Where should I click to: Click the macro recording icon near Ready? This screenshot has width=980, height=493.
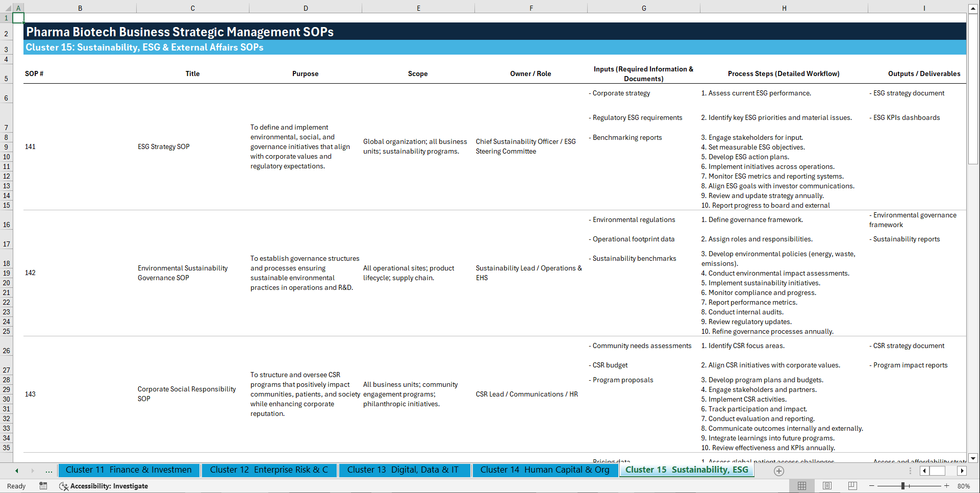coord(43,486)
